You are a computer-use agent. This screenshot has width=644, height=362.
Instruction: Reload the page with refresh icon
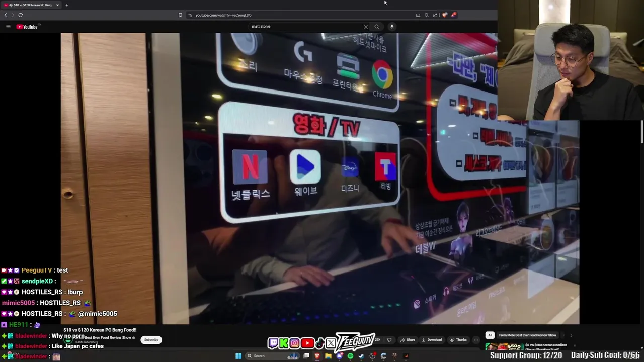[x=21, y=15]
